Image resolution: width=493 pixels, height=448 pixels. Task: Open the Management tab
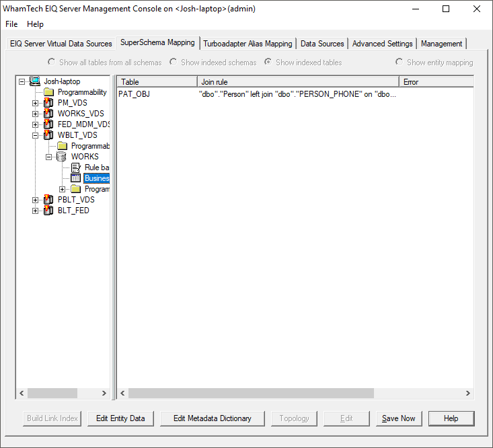[x=441, y=44]
